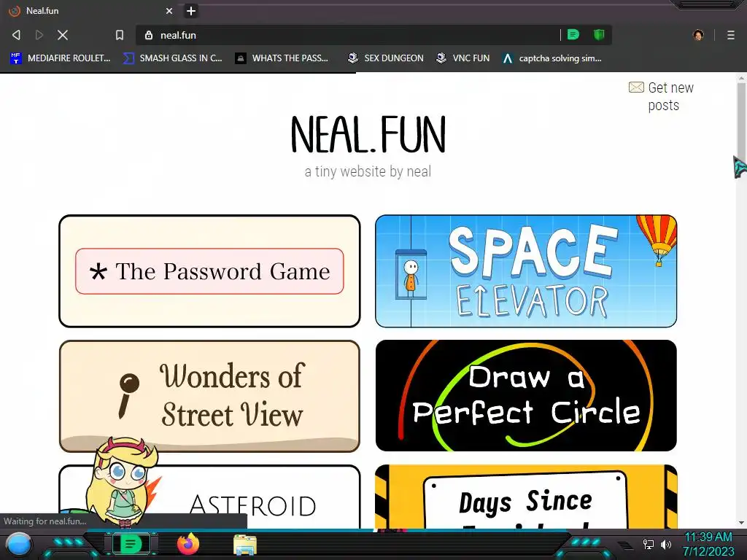Open the Days Since card
The image size is (747, 560).
pos(526,497)
